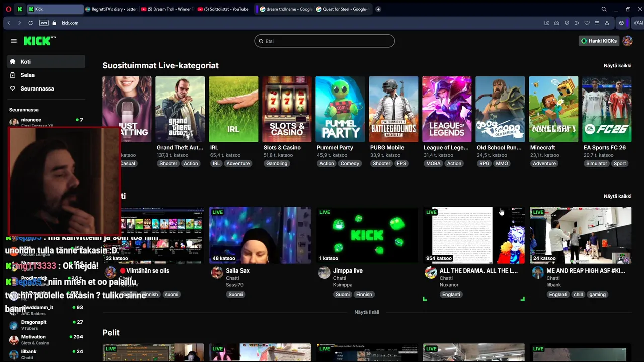Open followed channel Dragonspit
Viewport: 644px width, 362px height.
pyautogui.click(x=46, y=325)
